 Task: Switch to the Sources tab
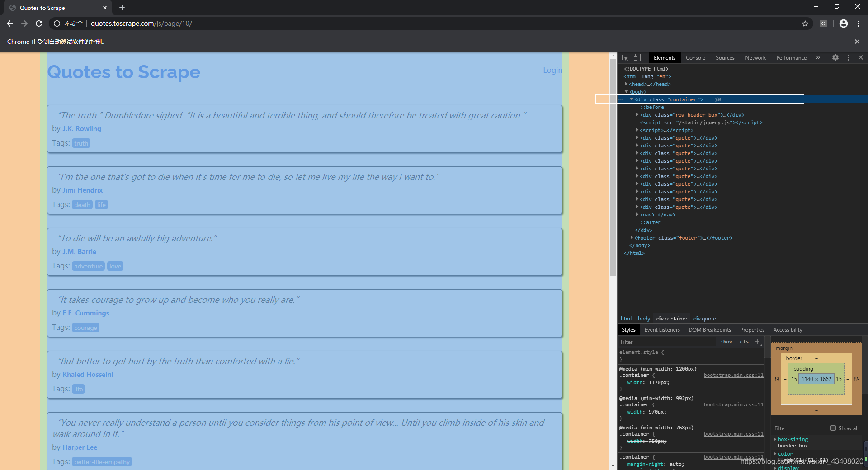pyautogui.click(x=725, y=58)
